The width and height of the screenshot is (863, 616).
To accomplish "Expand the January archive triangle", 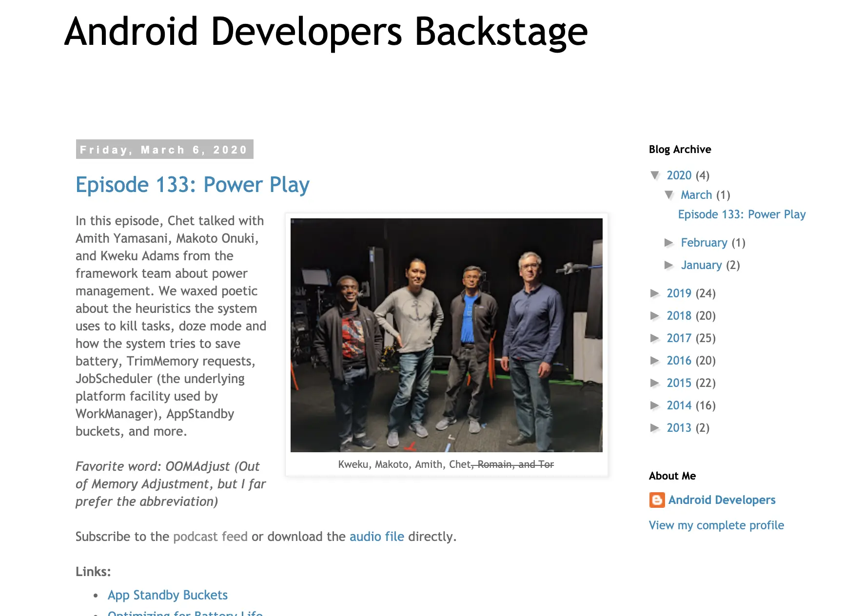I will click(x=669, y=265).
